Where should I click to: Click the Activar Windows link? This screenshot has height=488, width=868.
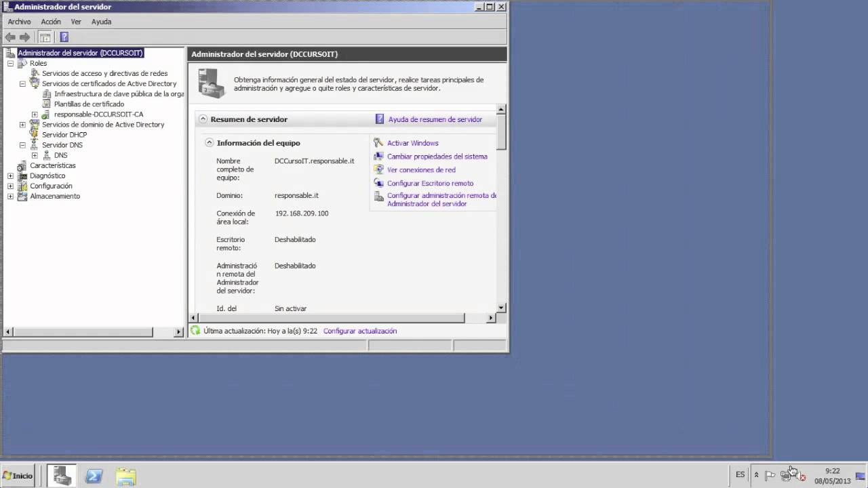pyautogui.click(x=412, y=143)
